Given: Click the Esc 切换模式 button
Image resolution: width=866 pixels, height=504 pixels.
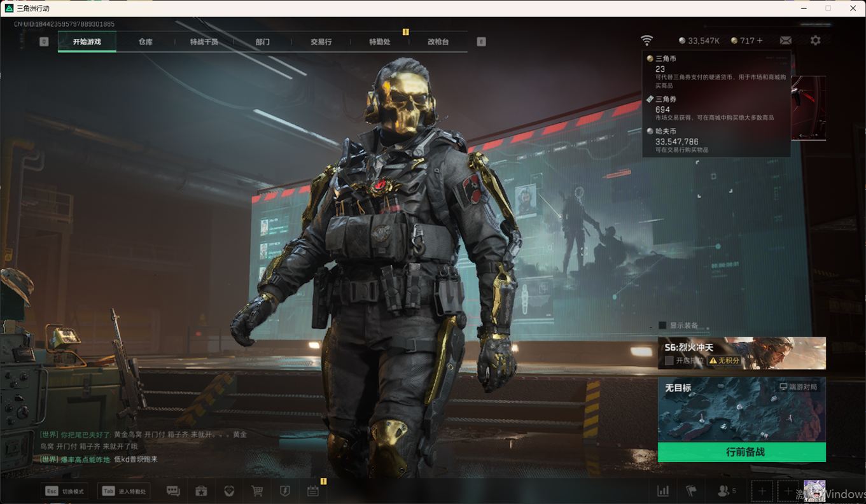Looking at the screenshot, I should coord(65,491).
